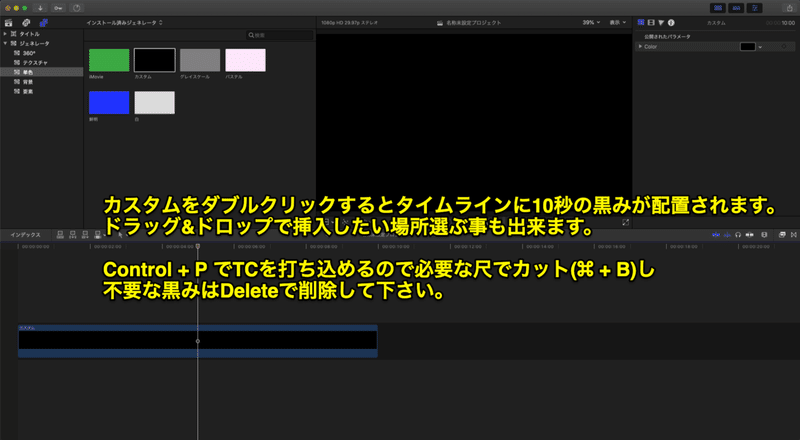Screen dimensions: 800x440
Task: Open the インストール済みジェネレータ popup menu
Action: pos(124,22)
